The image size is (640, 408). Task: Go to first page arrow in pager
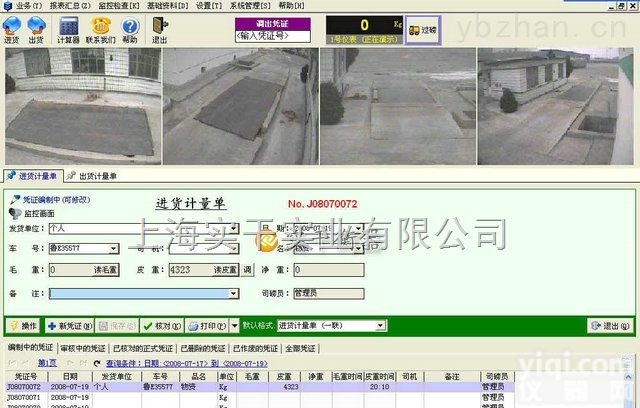(x=12, y=363)
